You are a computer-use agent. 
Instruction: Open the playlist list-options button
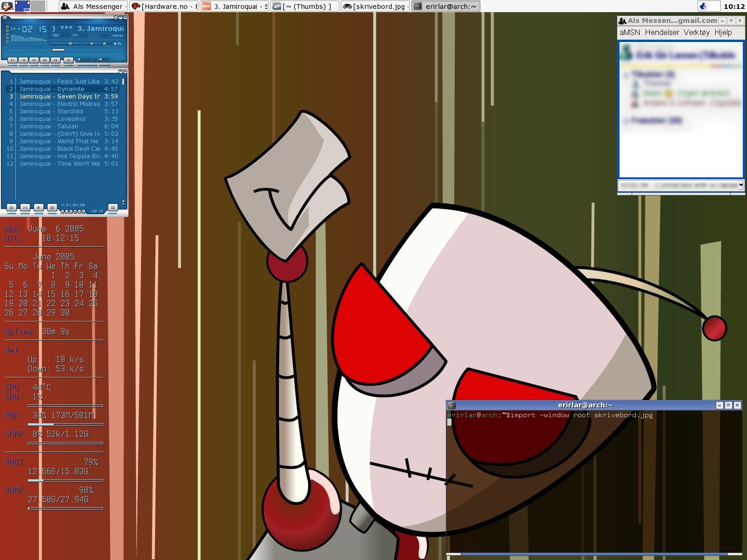(x=113, y=208)
